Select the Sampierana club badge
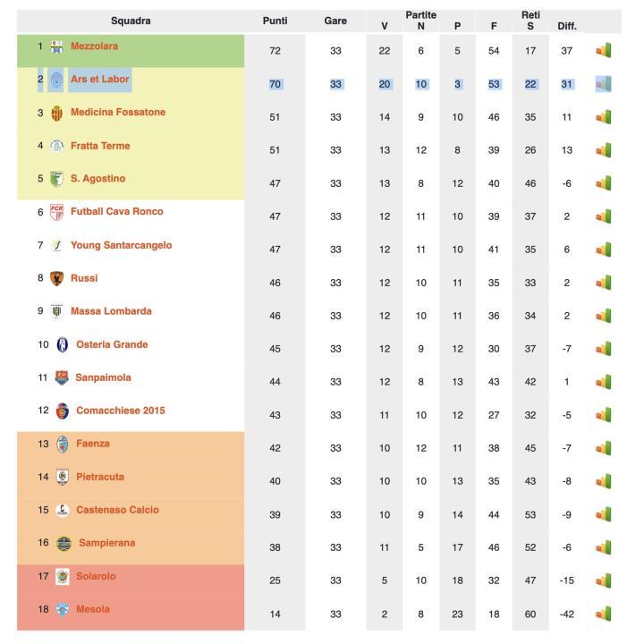Screen dimensions: 644x644 (x=64, y=544)
